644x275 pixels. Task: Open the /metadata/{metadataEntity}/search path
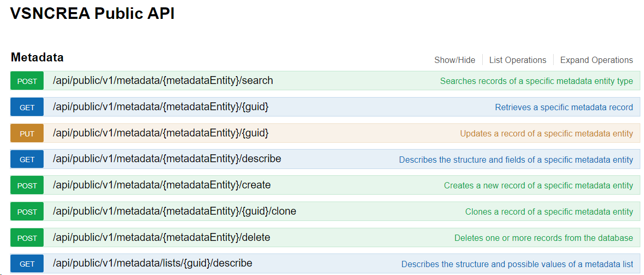click(163, 81)
